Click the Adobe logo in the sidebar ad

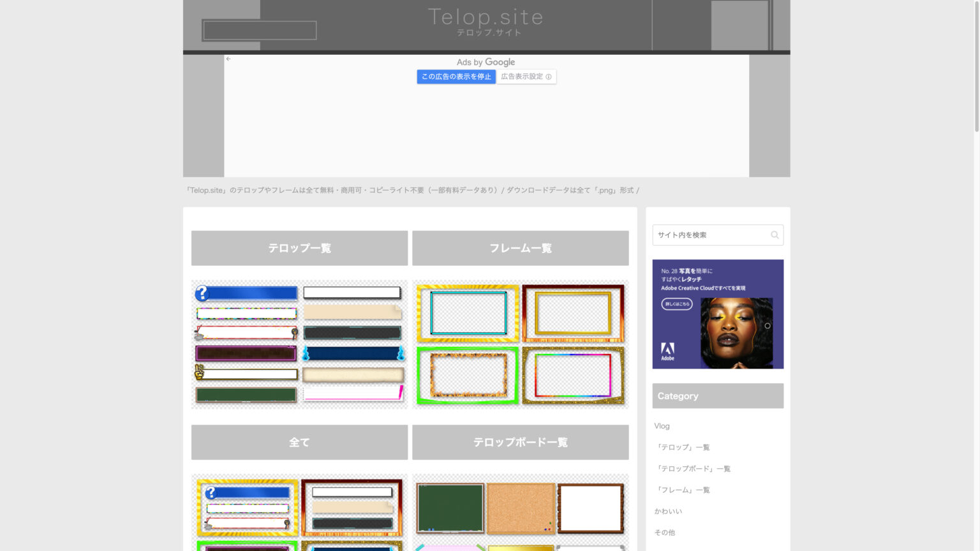tap(667, 351)
